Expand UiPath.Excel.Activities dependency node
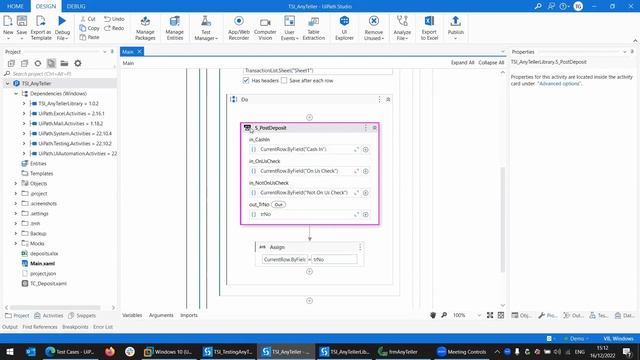Viewport: 640px width, 360px height. coord(24,113)
